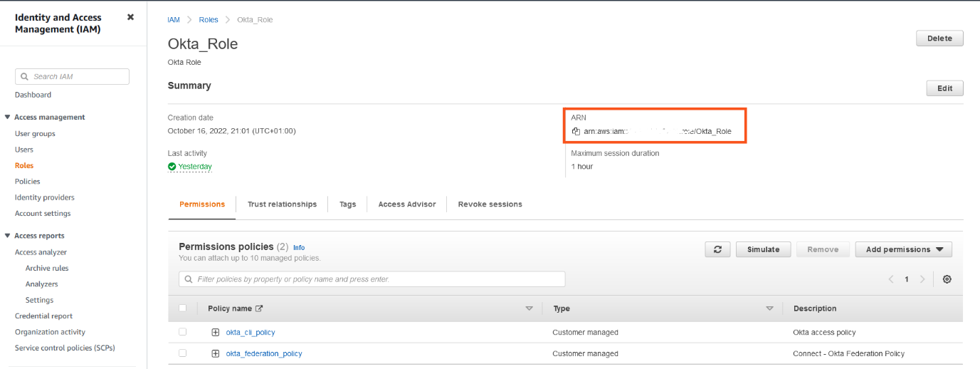Refresh the permissions policies list
The width and height of the screenshot is (980, 369).
717,249
